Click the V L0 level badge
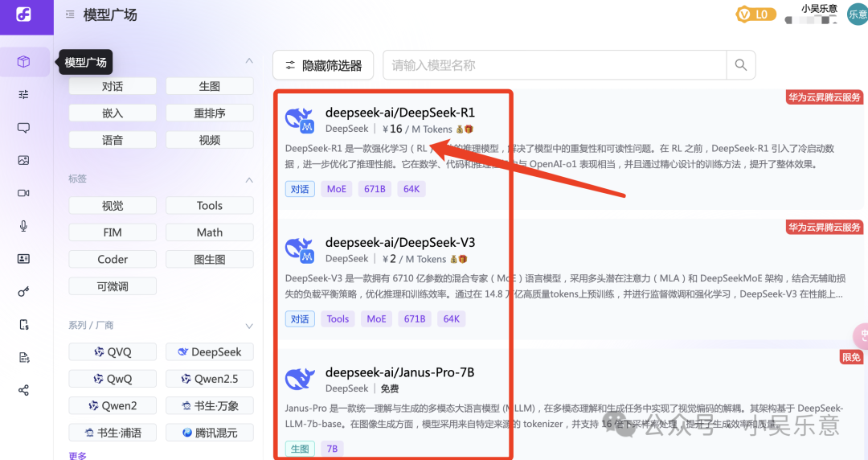868x460 pixels. 755,14
